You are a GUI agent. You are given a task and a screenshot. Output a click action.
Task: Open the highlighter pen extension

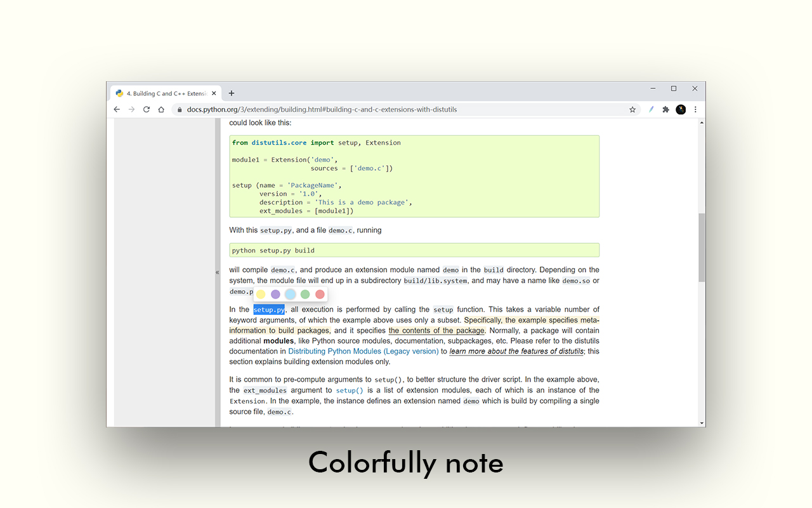(x=650, y=109)
